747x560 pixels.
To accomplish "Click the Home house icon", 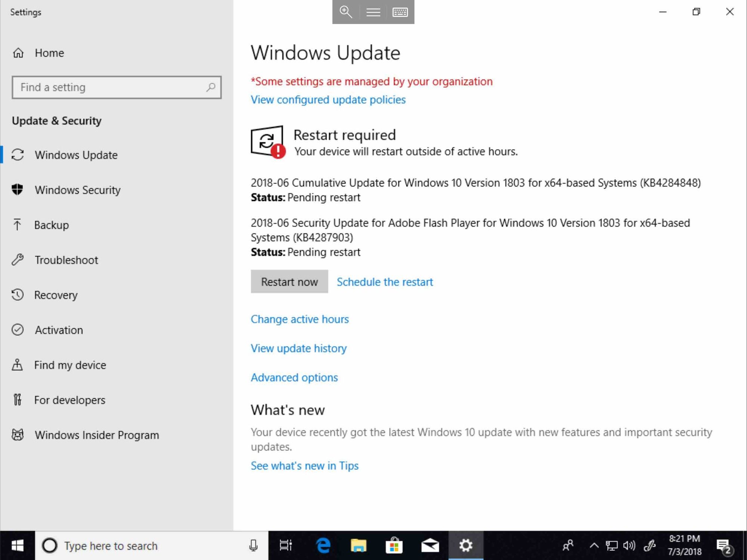I will tap(18, 53).
